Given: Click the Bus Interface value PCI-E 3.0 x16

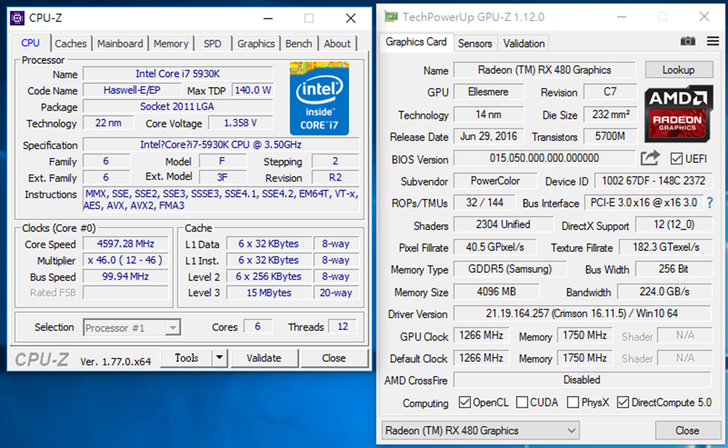Looking at the screenshot, I should pyautogui.click(x=644, y=203).
